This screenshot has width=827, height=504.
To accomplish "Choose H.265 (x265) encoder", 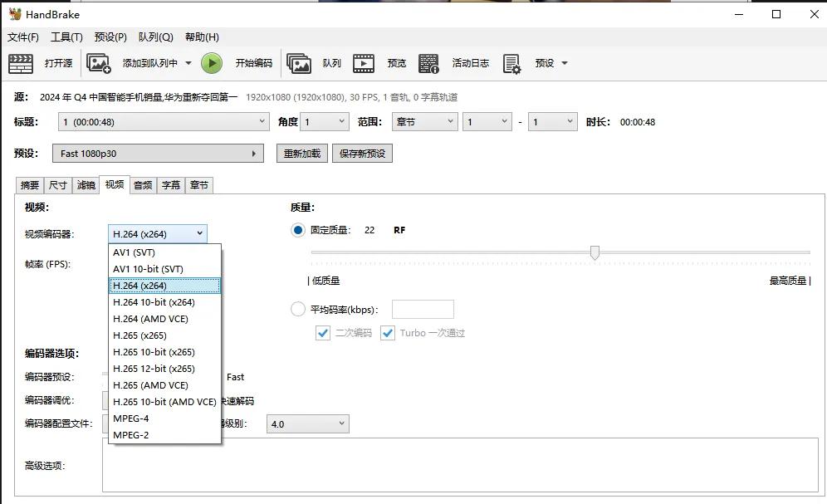I will coord(164,335).
